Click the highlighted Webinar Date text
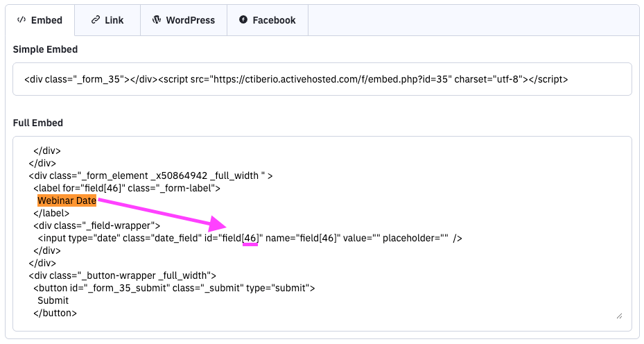The width and height of the screenshot is (644, 344). click(67, 200)
